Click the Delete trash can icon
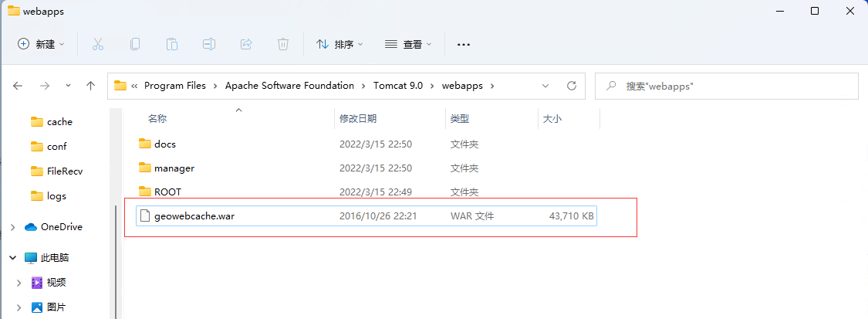 (x=283, y=44)
